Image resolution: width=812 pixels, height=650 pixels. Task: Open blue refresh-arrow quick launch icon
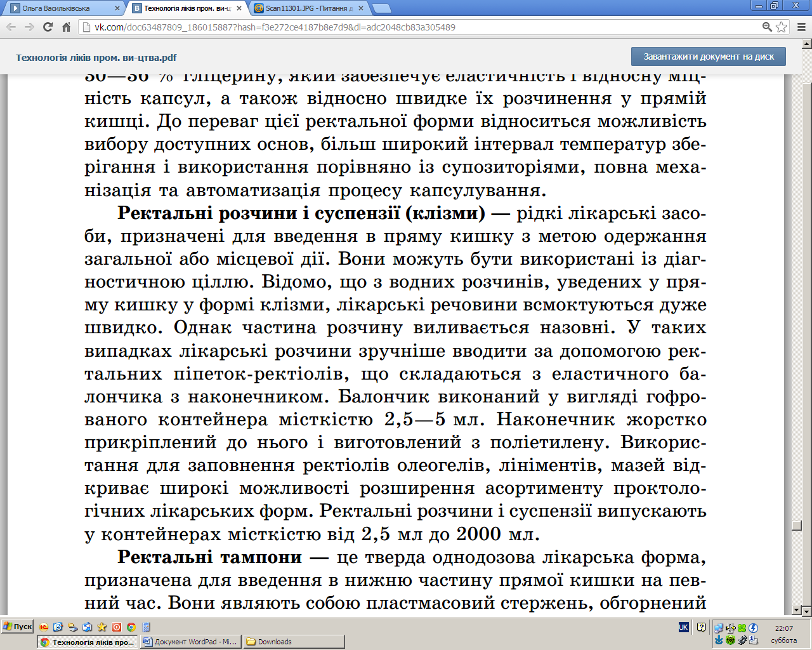click(58, 627)
